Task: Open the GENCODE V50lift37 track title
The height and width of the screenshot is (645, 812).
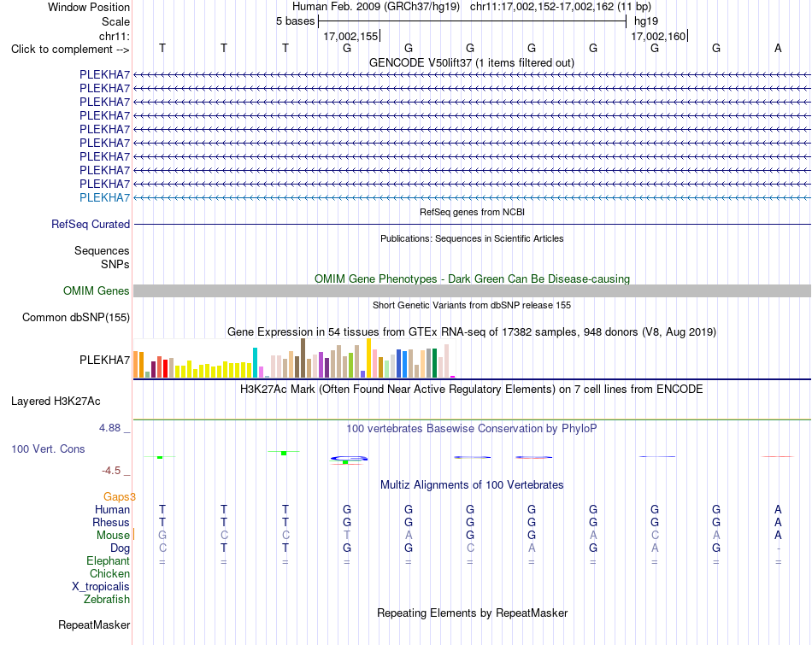Action: point(471,62)
